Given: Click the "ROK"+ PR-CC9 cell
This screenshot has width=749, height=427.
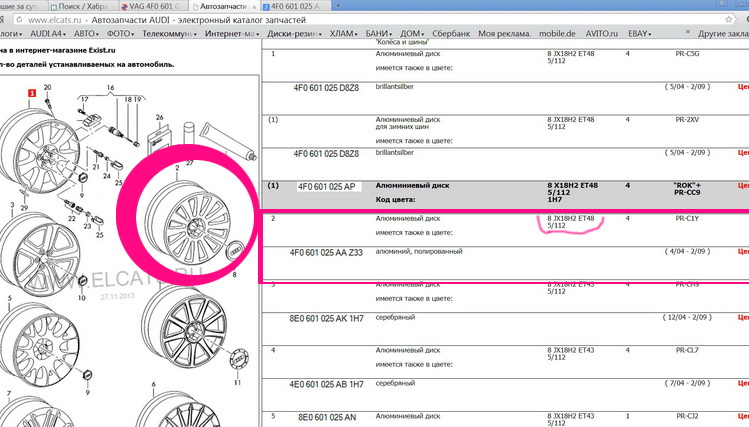Looking at the screenshot, I should click(687, 189).
